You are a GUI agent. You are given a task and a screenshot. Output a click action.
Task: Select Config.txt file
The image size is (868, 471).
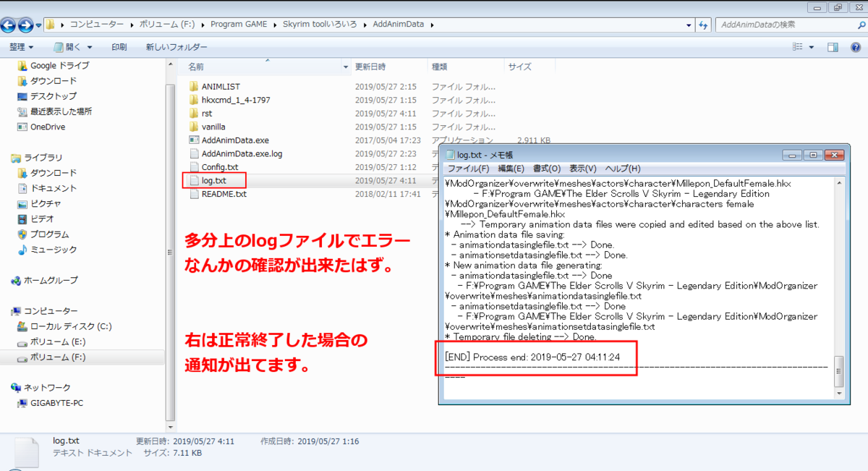pyautogui.click(x=213, y=167)
